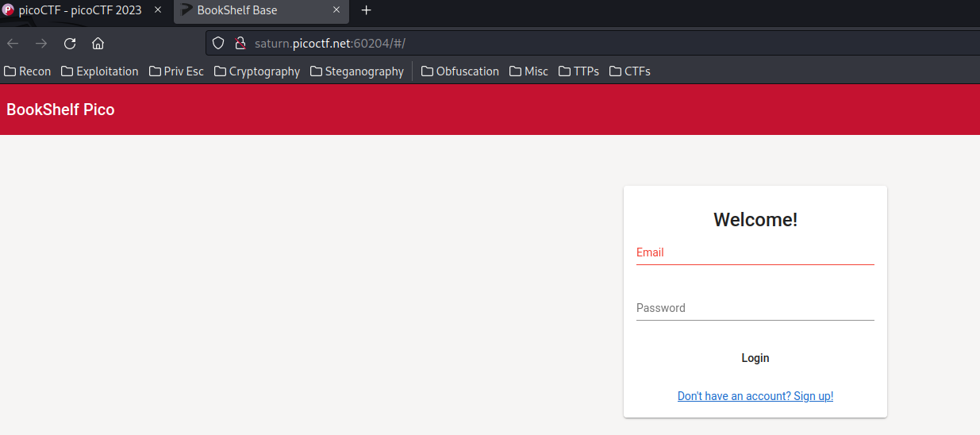Close the picoCTF 2023 tab
The image size is (980, 435).
point(159,10)
